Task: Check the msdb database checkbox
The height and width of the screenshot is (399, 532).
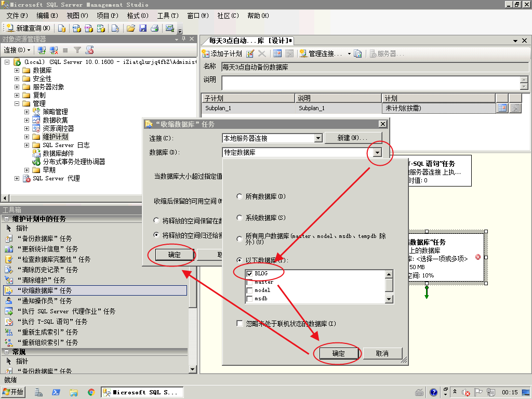Action: pyautogui.click(x=250, y=299)
